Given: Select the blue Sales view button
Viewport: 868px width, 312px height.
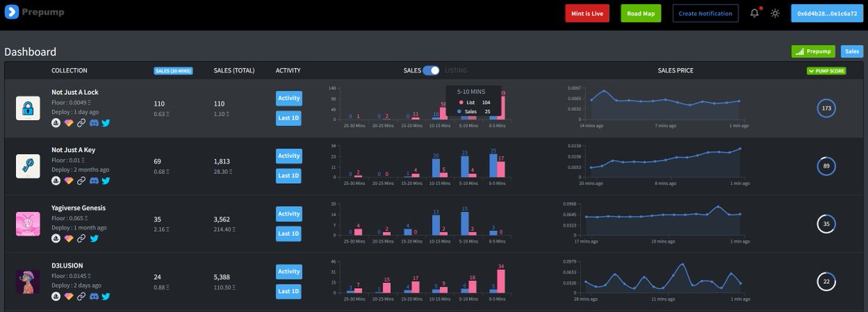Looking at the screenshot, I should (852, 51).
